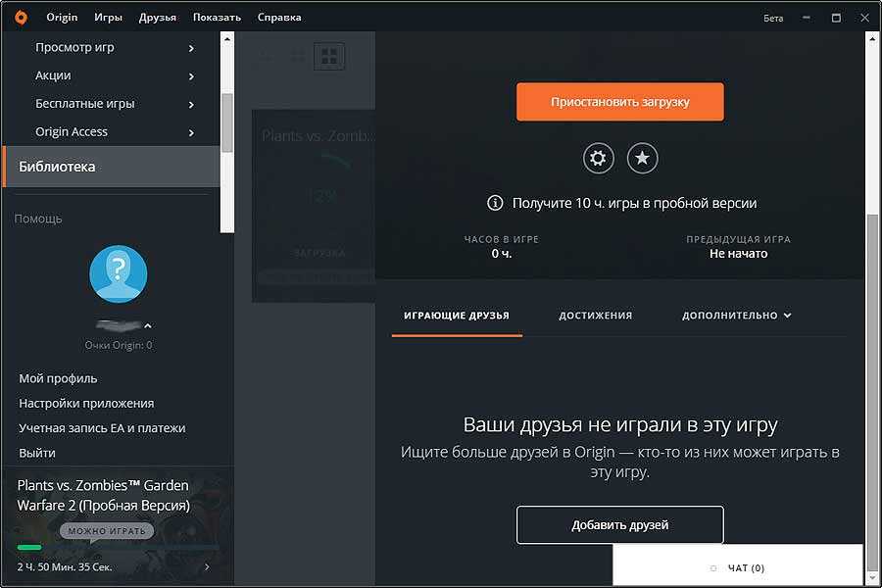Open Настройки приложения link
Viewport: 882px width, 588px height.
86,403
